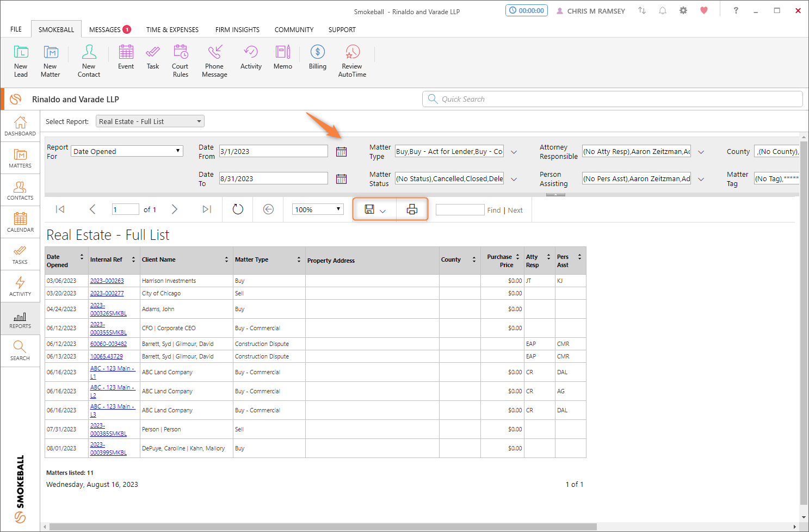Open Calendar in sidebar

(20, 222)
